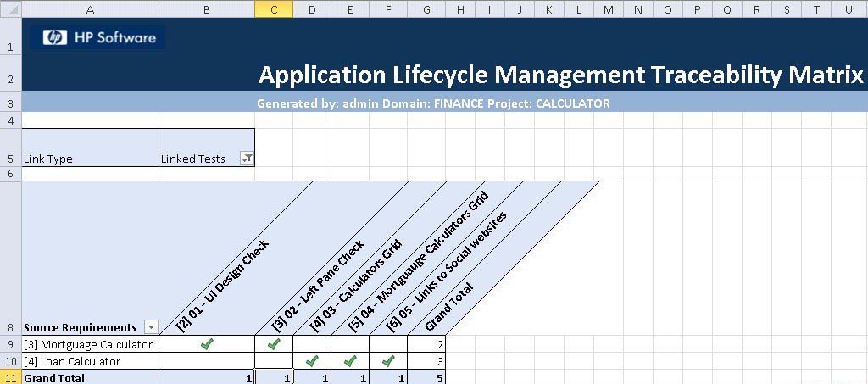Select the overall grand total value 5
Screen dimensions: 868x384
point(426,378)
